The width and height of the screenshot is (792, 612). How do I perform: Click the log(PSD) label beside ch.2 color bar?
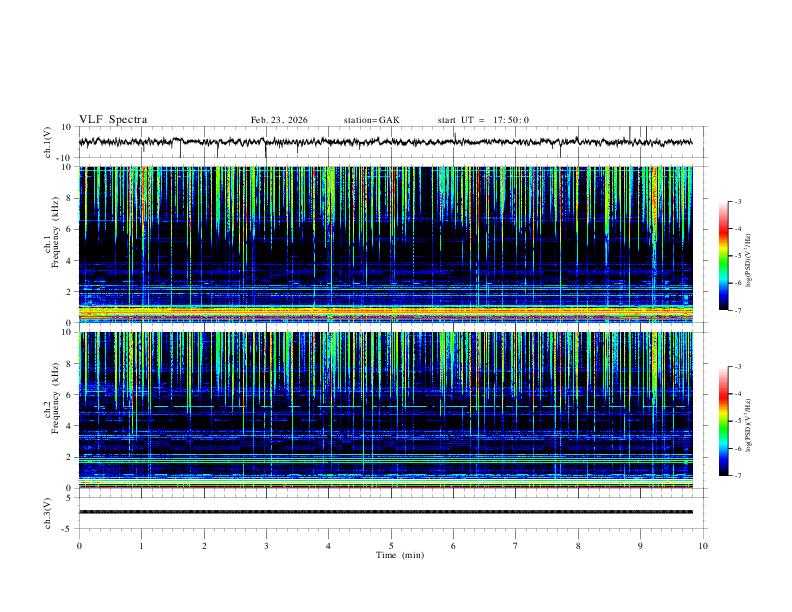tap(748, 425)
